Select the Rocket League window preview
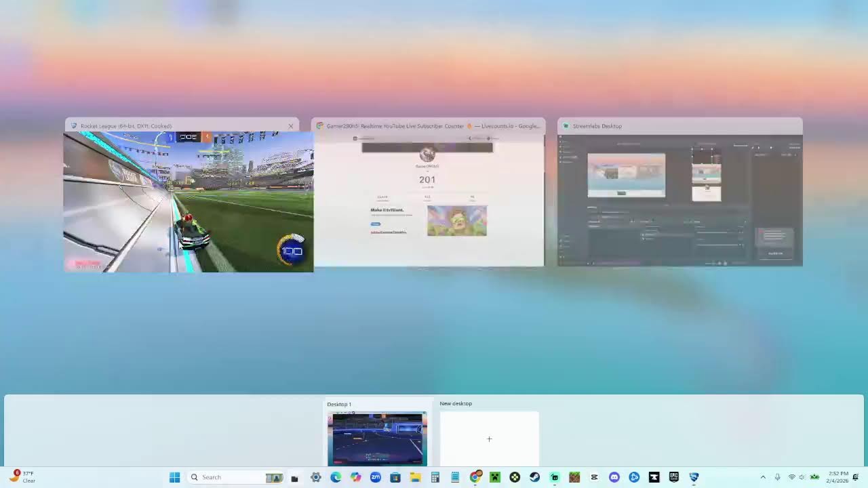 tap(189, 202)
